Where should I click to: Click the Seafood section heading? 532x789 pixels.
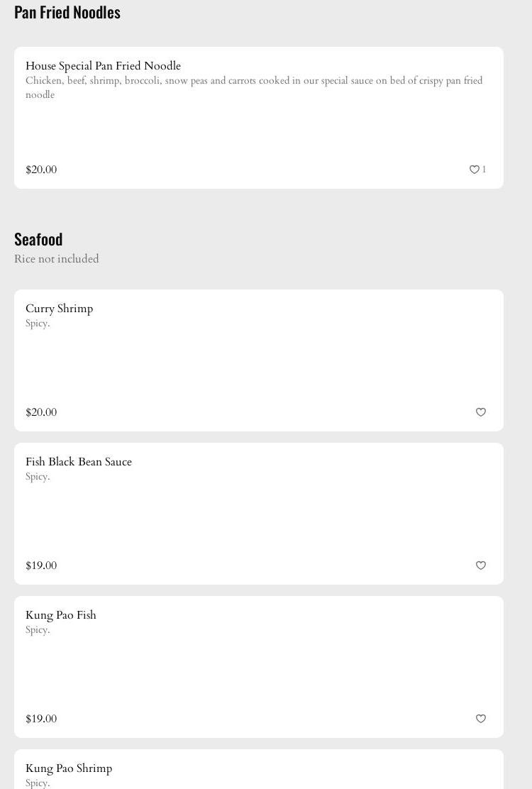tap(38, 239)
